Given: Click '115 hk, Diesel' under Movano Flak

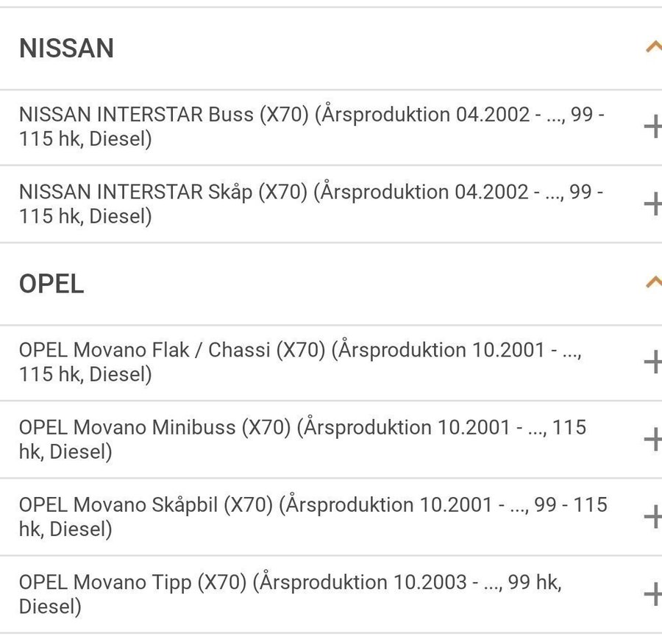Looking at the screenshot, I should 85,375.
